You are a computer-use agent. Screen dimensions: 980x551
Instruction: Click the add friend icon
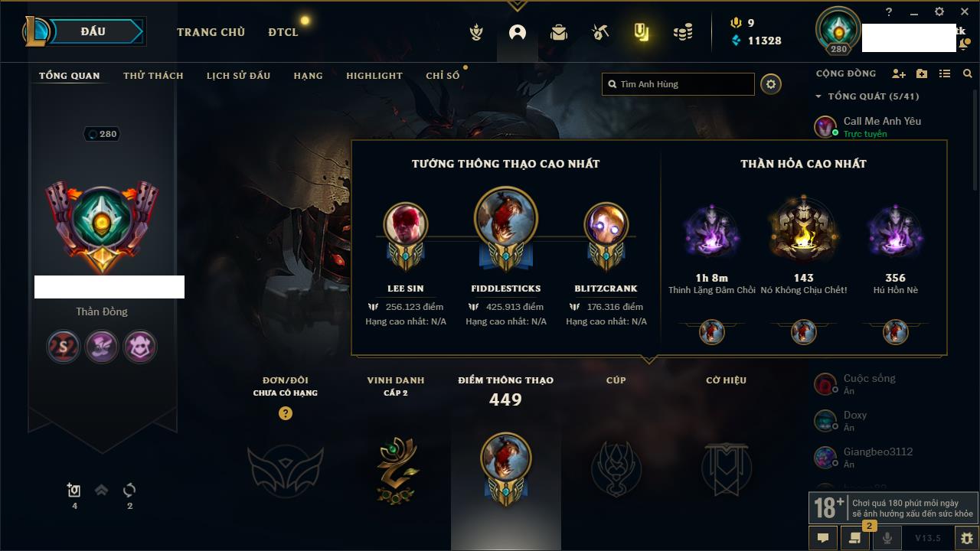(x=899, y=73)
